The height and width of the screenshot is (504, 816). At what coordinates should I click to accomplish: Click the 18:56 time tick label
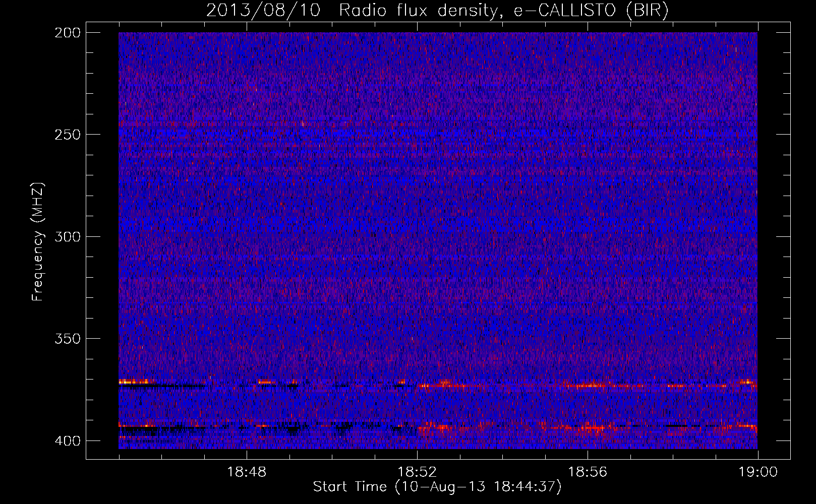pos(588,472)
